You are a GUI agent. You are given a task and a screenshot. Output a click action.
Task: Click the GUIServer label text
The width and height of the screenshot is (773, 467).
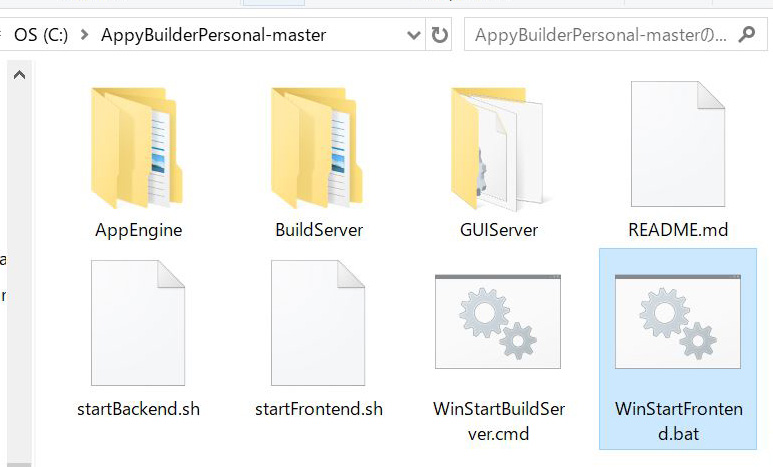(498, 230)
